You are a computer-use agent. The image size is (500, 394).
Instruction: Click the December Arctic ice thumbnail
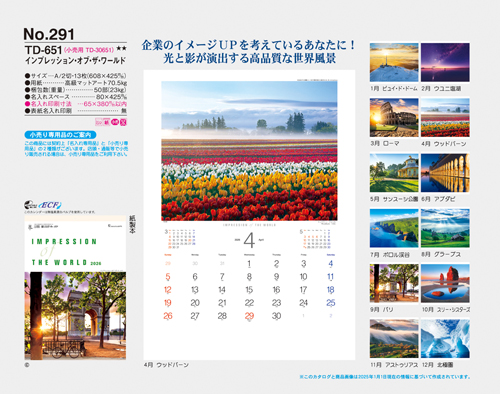pos(445,339)
